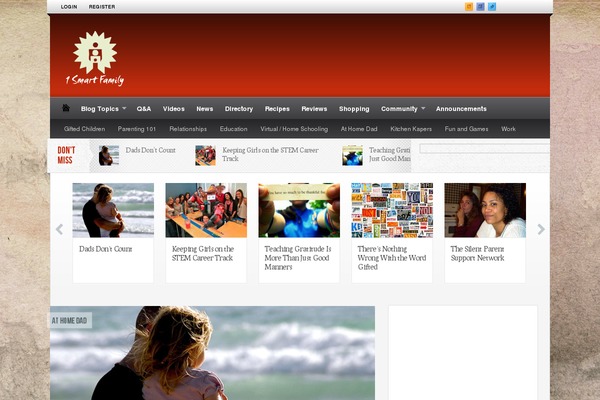Open the Reviews menu item
600x400 pixels.
point(314,109)
